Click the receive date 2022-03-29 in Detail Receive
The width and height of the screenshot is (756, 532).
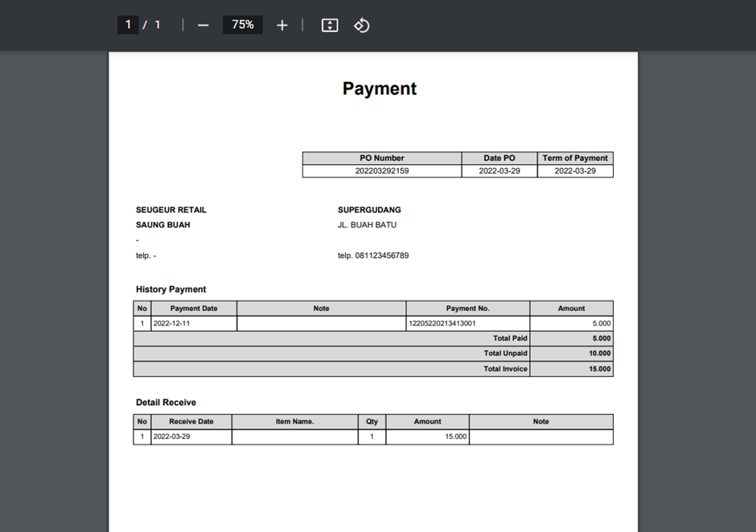[x=172, y=437]
